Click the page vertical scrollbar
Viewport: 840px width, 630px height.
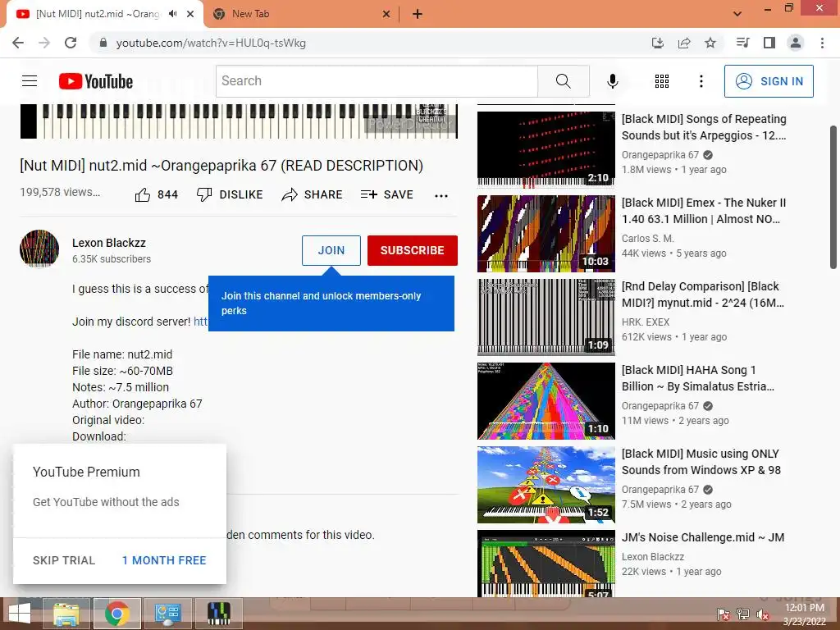tap(833, 197)
